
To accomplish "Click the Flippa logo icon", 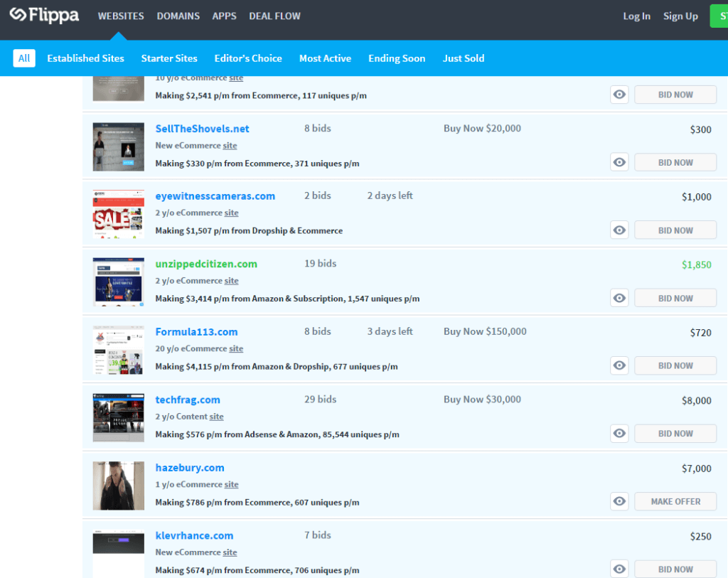I will click(x=18, y=16).
